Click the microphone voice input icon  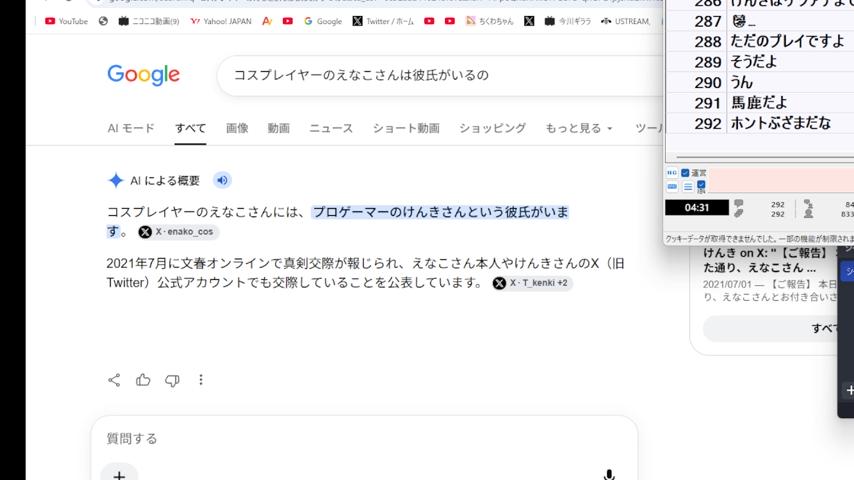point(609,475)
